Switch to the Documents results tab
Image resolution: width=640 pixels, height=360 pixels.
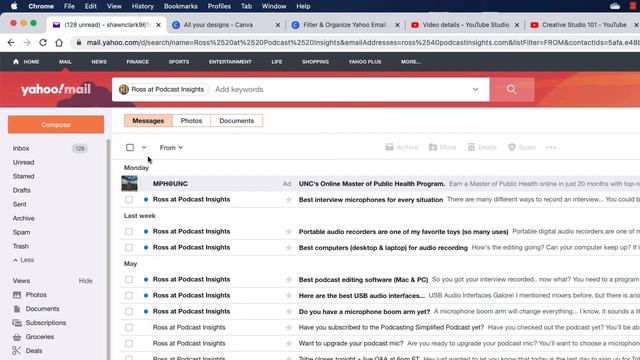pos(237,121)
